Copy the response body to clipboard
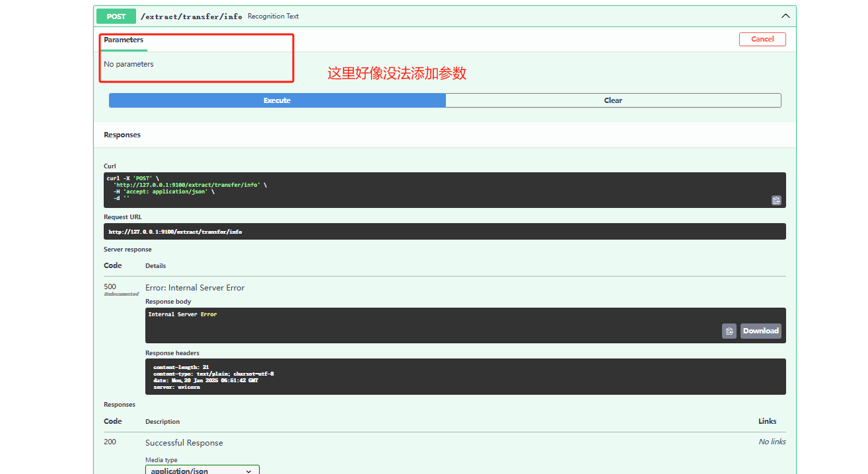 [729, 331]
